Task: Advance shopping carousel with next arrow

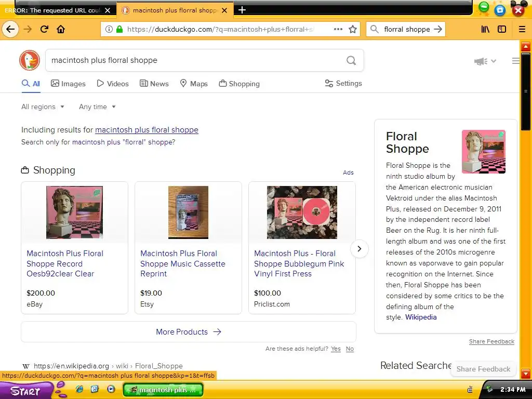Action: [x=360, y=249]
